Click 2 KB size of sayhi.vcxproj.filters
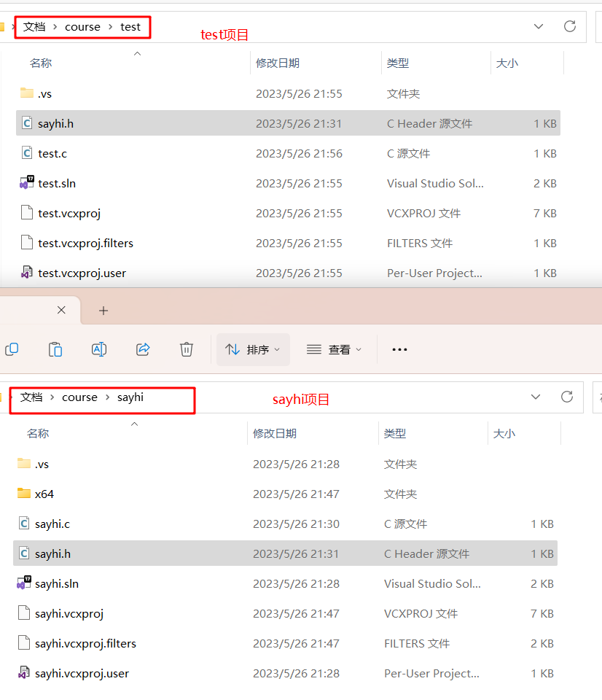The width and height of the screenshot is (602, 700). [x=542, y=643]
